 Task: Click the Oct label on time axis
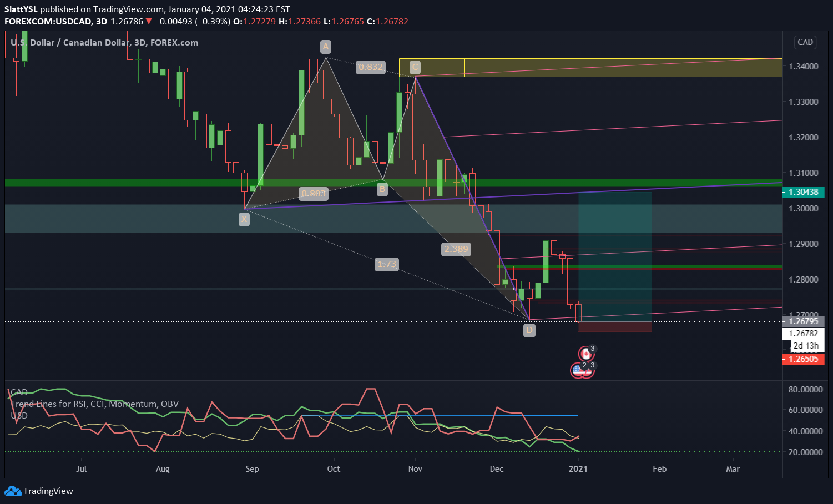coord(334,468)
